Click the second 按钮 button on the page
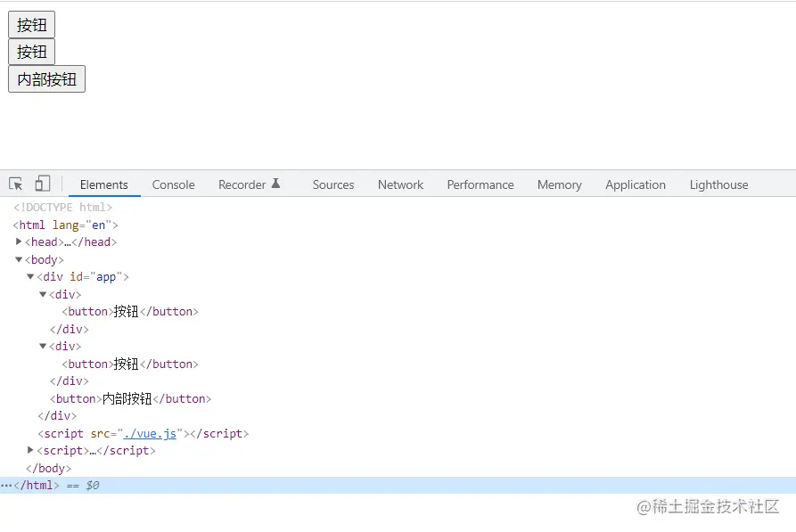Image resolution: width=796 pixels, height=532 pixels. [31, 52]
